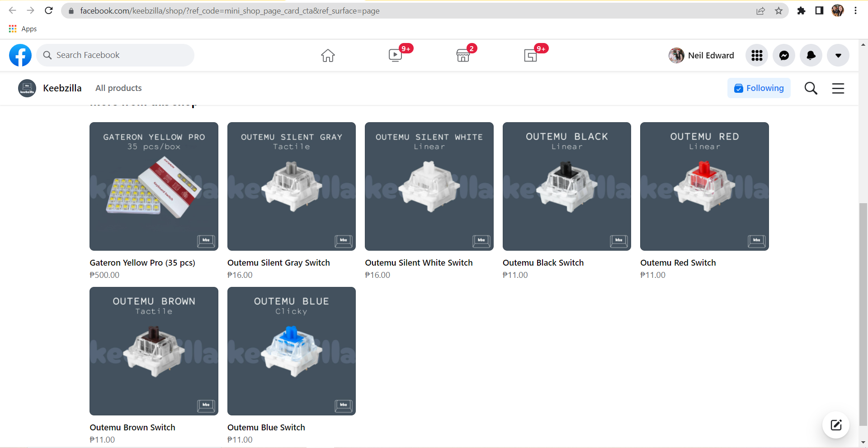Click the Outemu Red Switch title
Screen dimensions: 868x448
pos(678,263)
